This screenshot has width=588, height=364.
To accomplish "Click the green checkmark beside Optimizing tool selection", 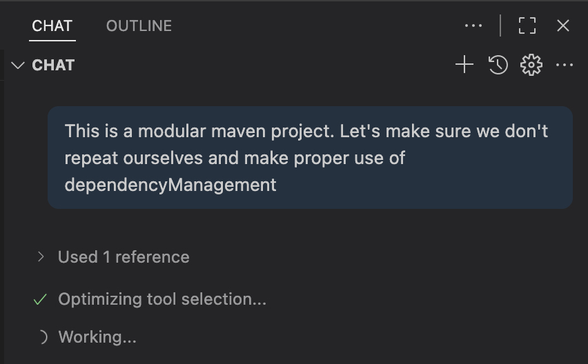I will coord(41,300).
